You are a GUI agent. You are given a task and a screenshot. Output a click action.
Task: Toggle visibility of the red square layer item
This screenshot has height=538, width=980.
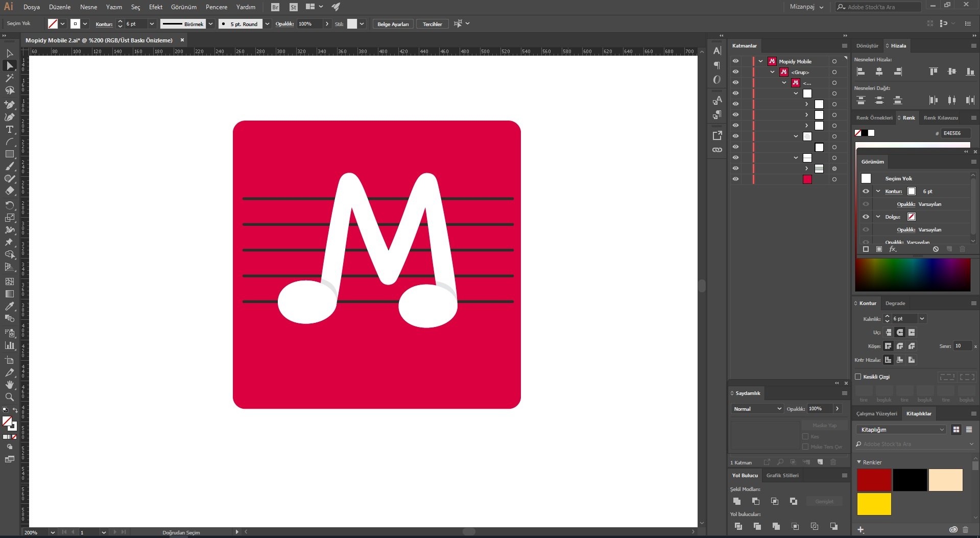735,179
